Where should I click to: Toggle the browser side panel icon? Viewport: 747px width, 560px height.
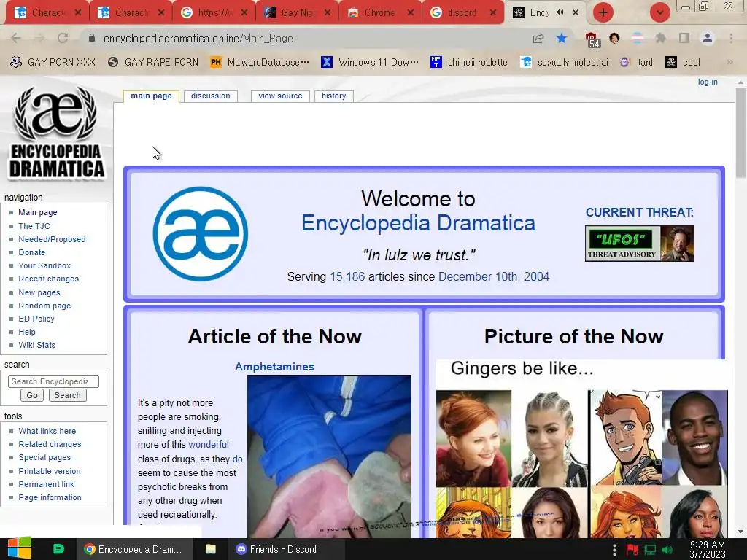click(x=684, y=38)
